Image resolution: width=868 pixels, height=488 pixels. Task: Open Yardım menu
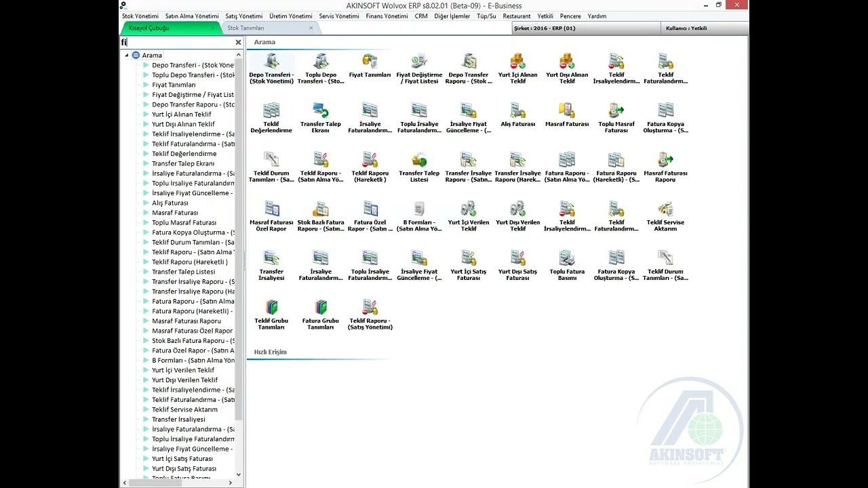(x=597, y=16)
